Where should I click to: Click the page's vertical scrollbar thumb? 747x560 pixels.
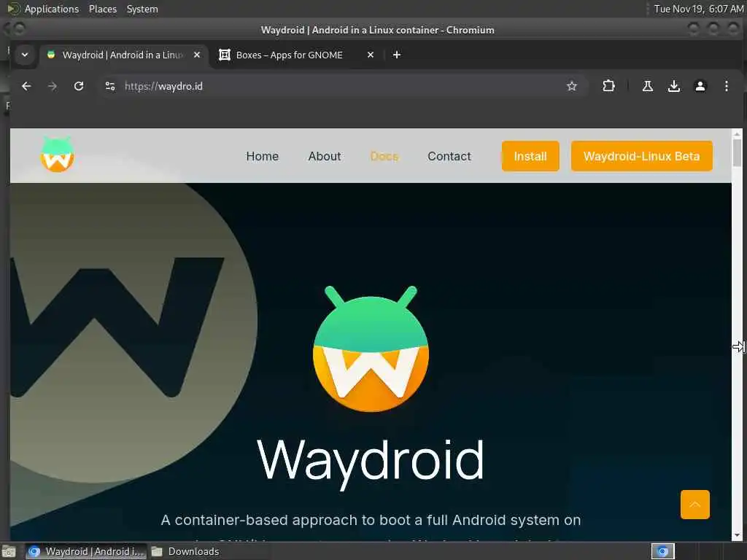[737, 152]
